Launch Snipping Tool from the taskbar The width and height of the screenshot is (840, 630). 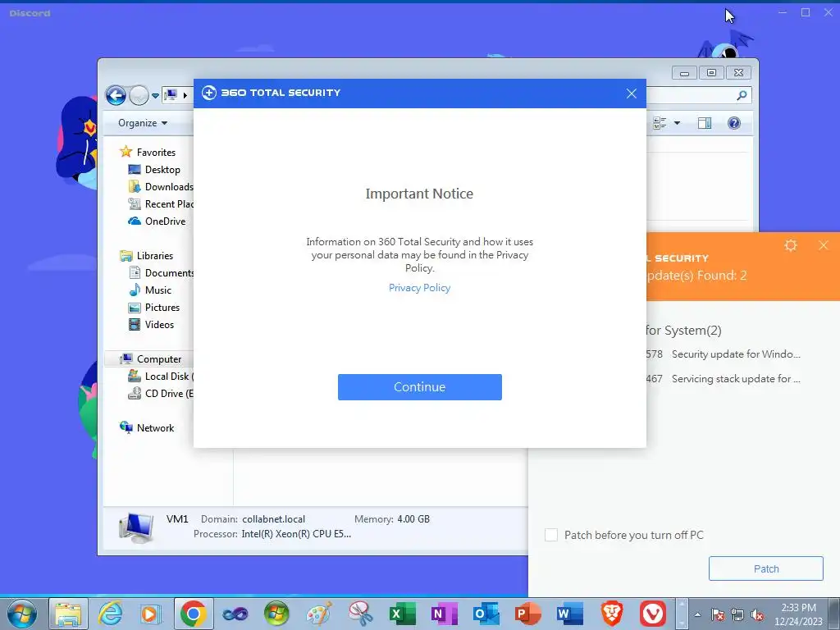click(361, 614)
